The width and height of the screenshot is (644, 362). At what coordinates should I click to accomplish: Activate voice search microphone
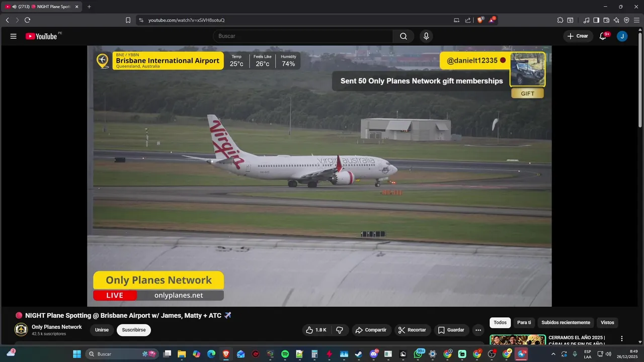(426, 36)
